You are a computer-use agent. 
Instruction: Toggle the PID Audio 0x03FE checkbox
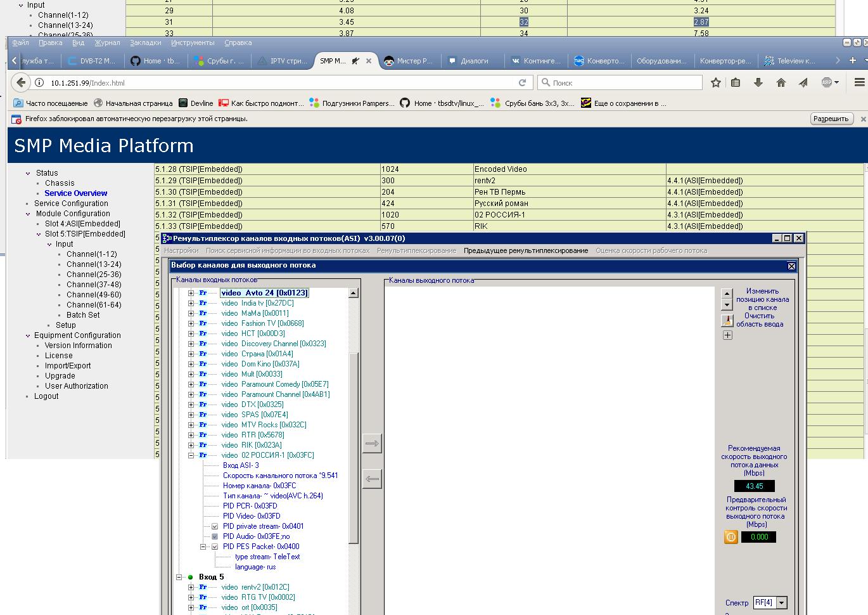[215, 536]
